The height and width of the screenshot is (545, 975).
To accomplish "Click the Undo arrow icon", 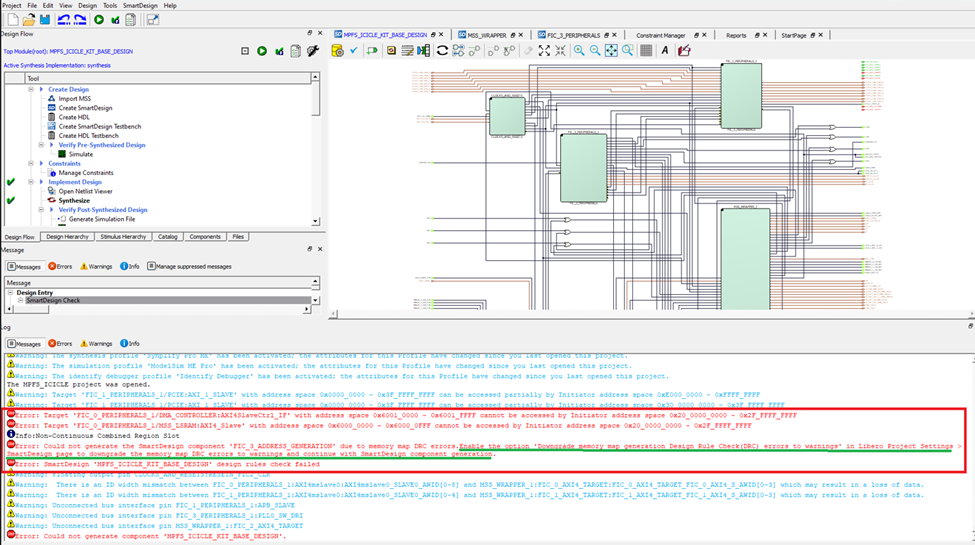I will [63, 20].
